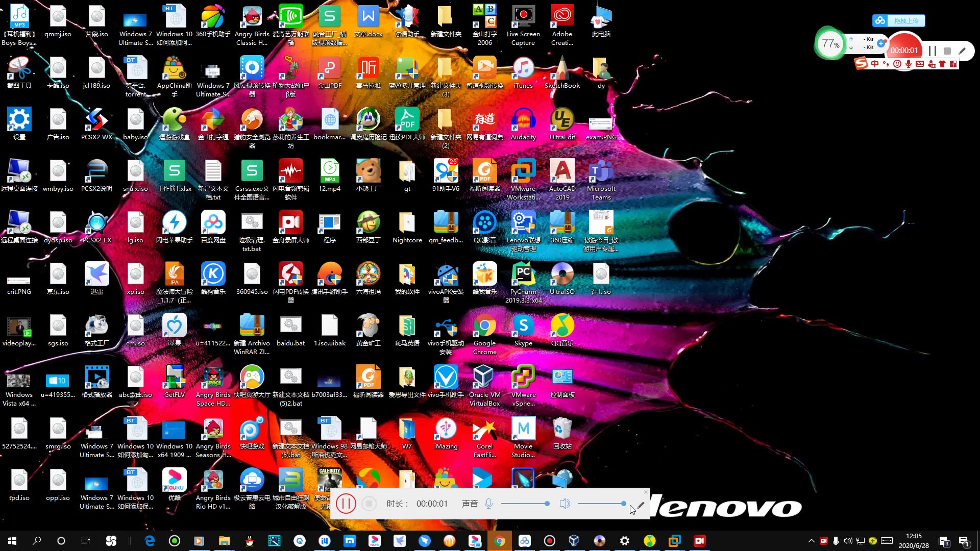
Task: Open the UltraISO desktop shortcut
Action: click(562, 279)
